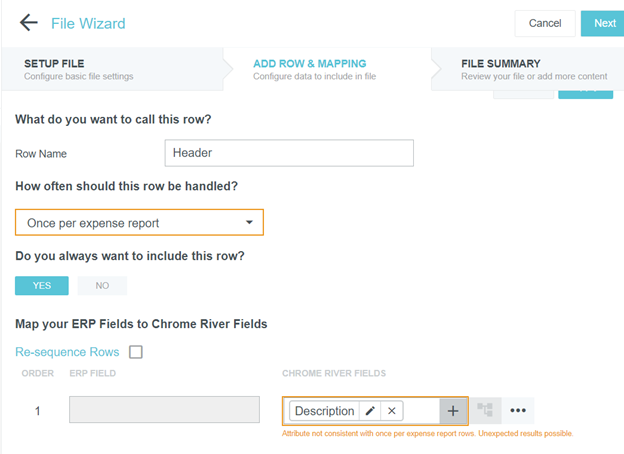Open the three-dot more options menu
The height and width of the screenshot is (454, 624).
coord(517,410)
